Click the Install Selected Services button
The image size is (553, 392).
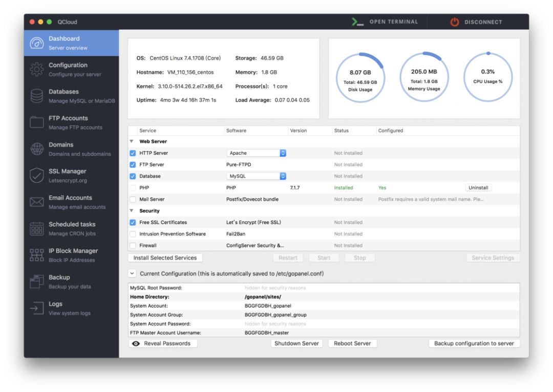(165, 258)
